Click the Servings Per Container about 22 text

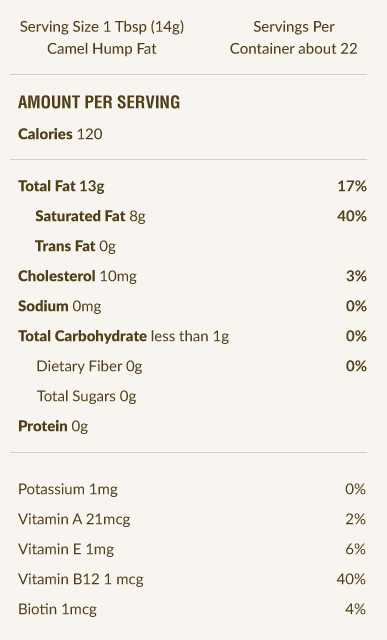pyautogui.click(x=294, y=38)
